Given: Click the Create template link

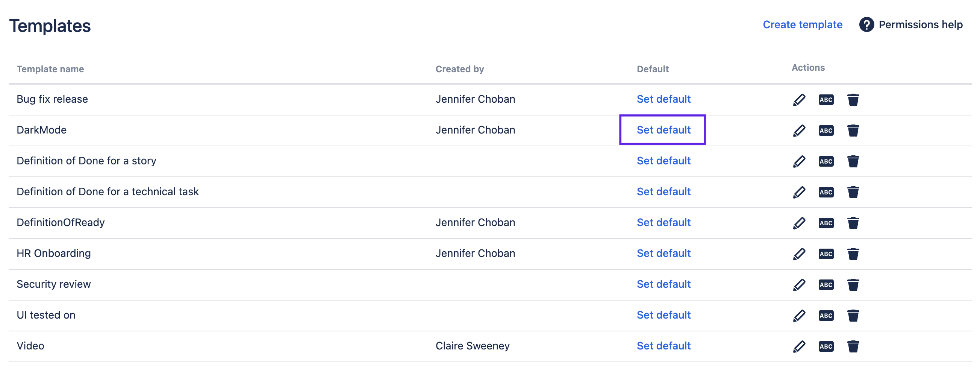Looking at the screenshot, I should tap(802, 25).
